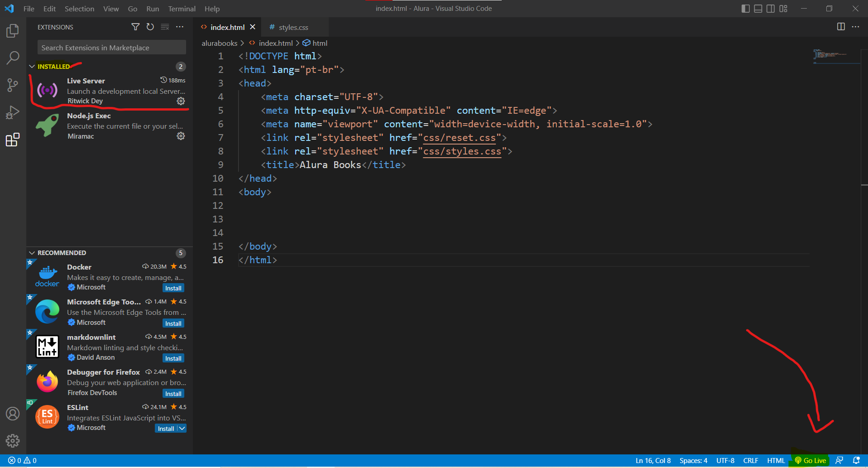Image resolution: width=868 pixels, height=468 pixels.
Task: Change HTML language mode
Action: (x=776, y=460)
